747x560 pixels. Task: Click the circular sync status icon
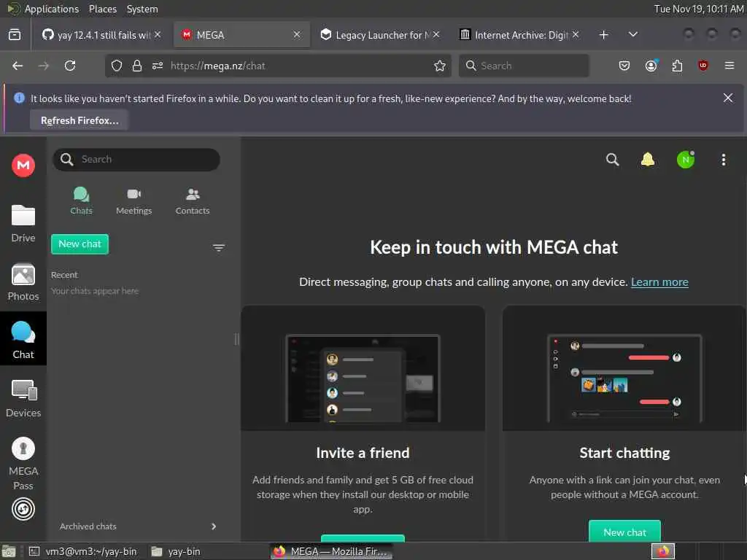23,509
